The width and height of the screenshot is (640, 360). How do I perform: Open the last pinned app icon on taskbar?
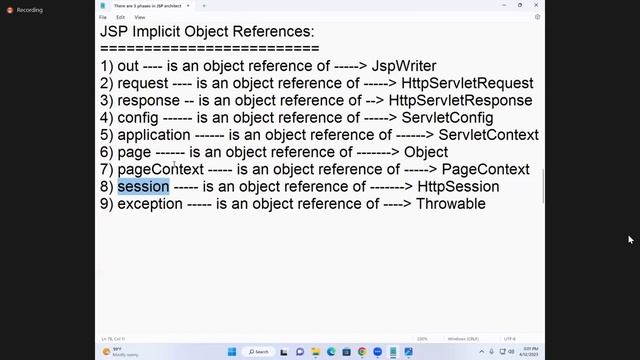pos(409,351)
